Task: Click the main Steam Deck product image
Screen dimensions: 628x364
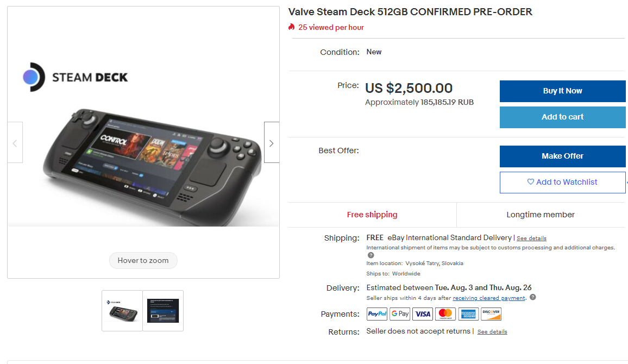Action: (143, 142)
